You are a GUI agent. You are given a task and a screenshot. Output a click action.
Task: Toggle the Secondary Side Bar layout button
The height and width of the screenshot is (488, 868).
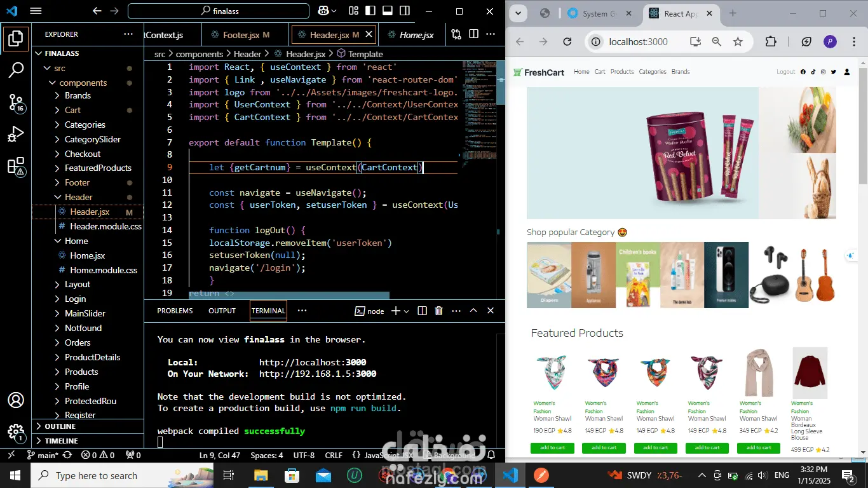(404, 11)
